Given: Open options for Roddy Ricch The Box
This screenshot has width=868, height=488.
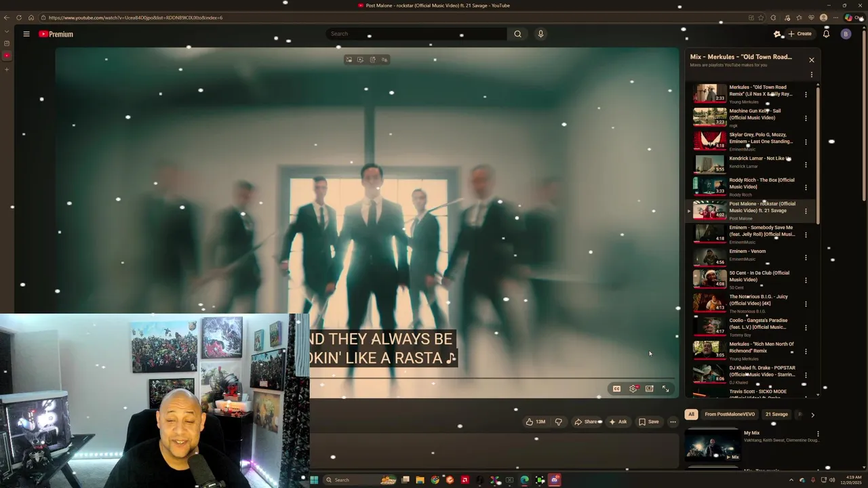Looking at the screenshot, I should pyautogui.click(x=806, y=187).
